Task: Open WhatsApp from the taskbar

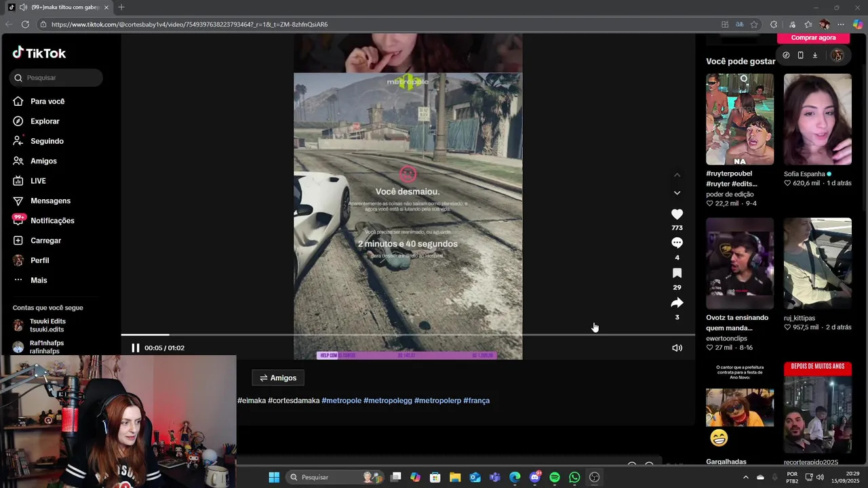Action: click(574, 477)
